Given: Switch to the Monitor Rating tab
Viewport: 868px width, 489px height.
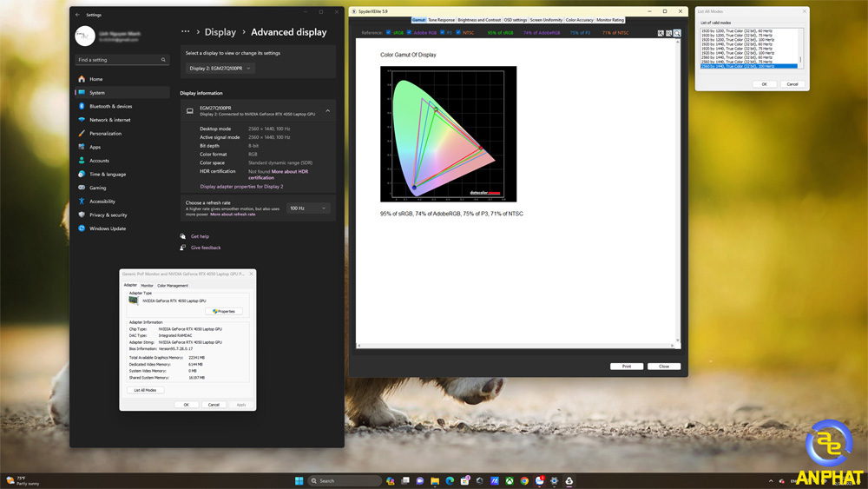Looking at the screenshot, I should 610,20.
